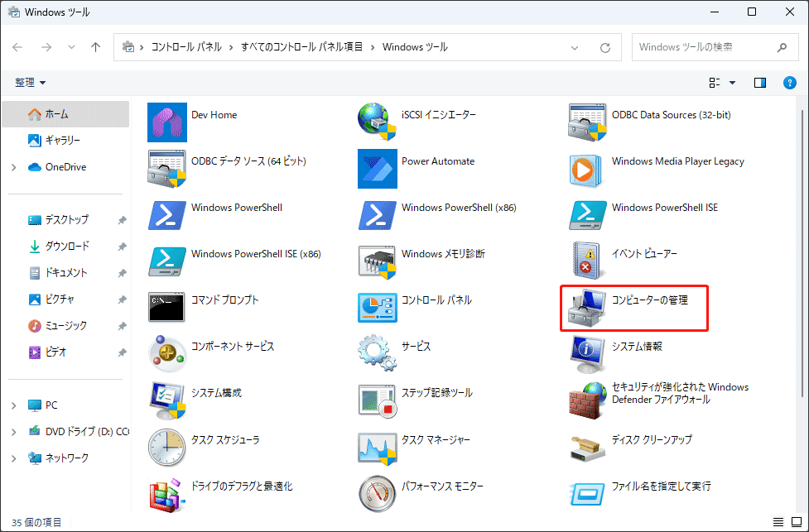Refresh the Windows ツール folder
Image resolution: width=809 pixels, height=532 pixels.
point(605,47)
